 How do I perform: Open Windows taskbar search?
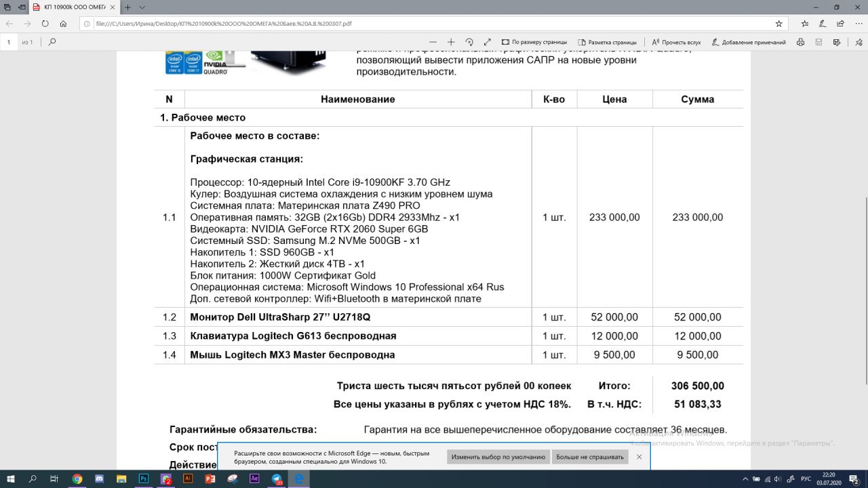[x=33, y=479]
